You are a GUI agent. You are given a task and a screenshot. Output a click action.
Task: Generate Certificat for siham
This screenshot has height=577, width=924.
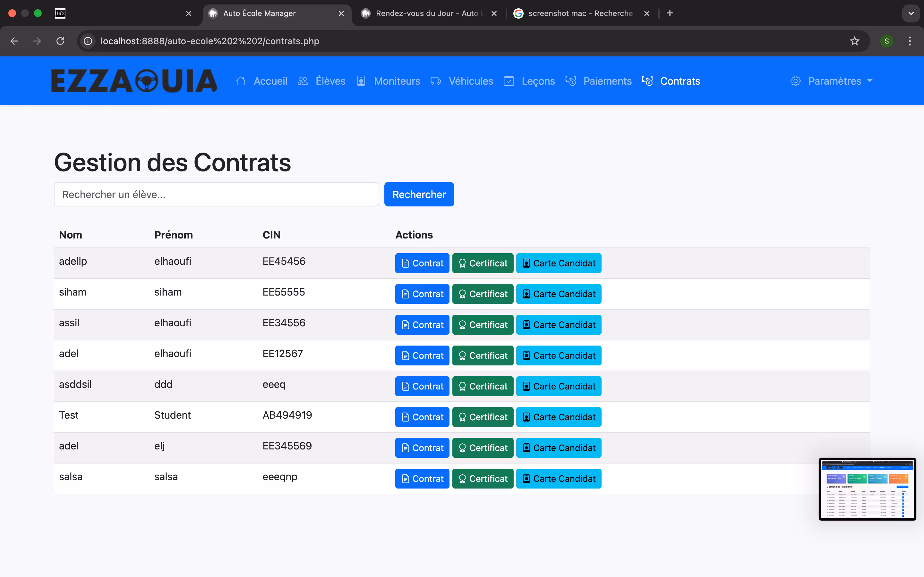tap(483, 294)
